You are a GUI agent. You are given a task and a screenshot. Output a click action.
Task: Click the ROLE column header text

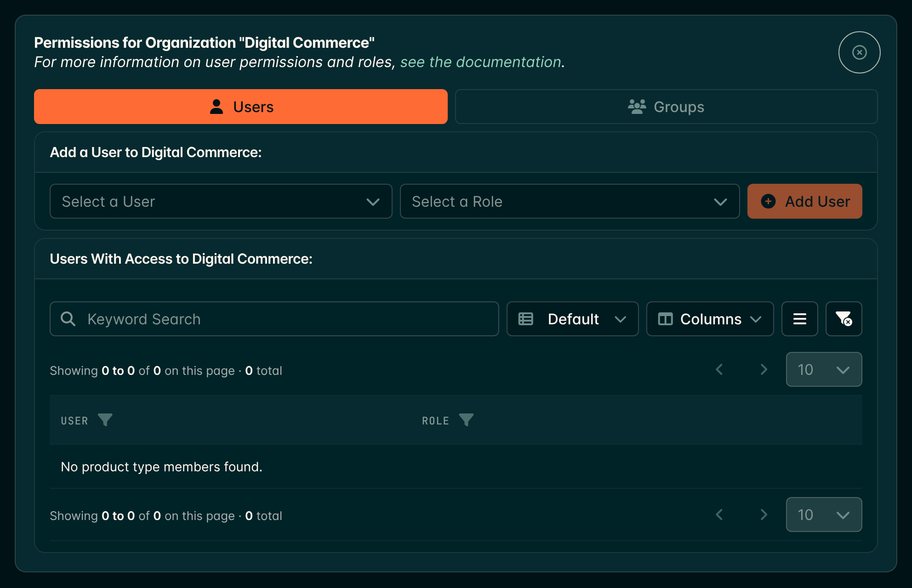[x=435, y=421]
